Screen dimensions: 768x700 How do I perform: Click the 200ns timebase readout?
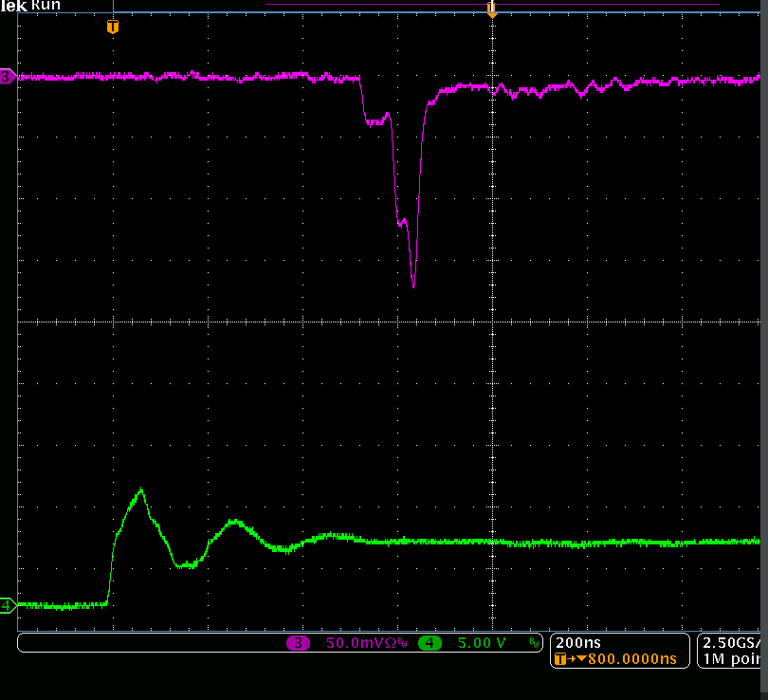coord(578,643)
